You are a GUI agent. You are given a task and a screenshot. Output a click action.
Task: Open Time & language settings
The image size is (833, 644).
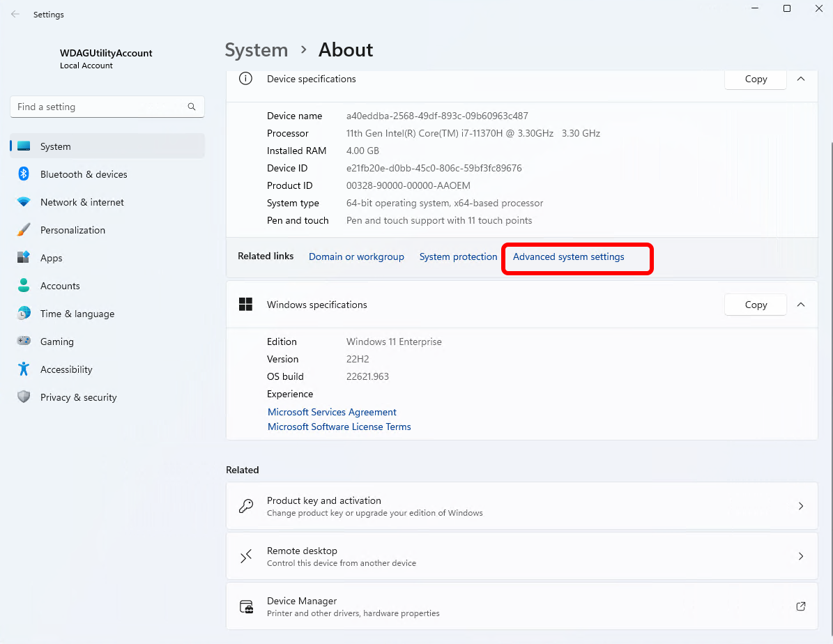click(77, 313)
